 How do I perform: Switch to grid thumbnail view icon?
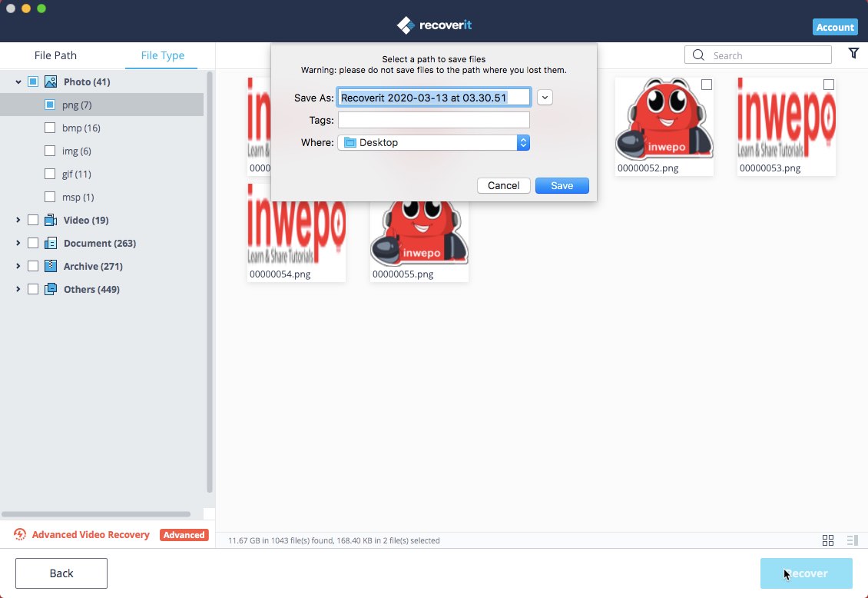pyautogui.click(x=827, y=540)
